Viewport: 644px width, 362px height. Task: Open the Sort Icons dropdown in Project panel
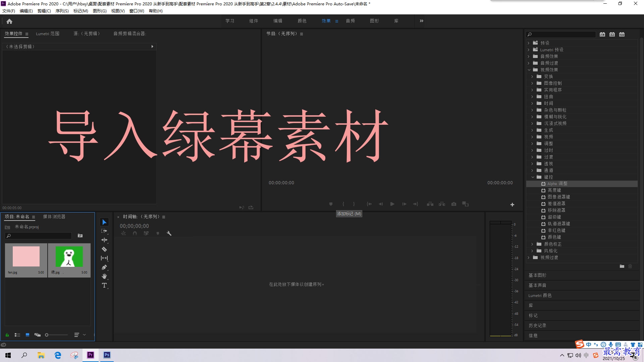click(80, 335)
